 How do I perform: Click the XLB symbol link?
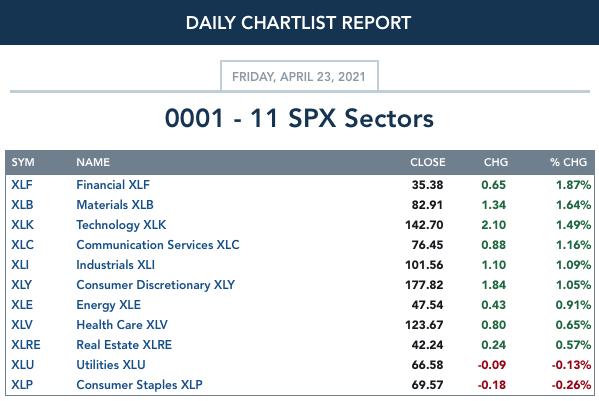coord(22,205)
